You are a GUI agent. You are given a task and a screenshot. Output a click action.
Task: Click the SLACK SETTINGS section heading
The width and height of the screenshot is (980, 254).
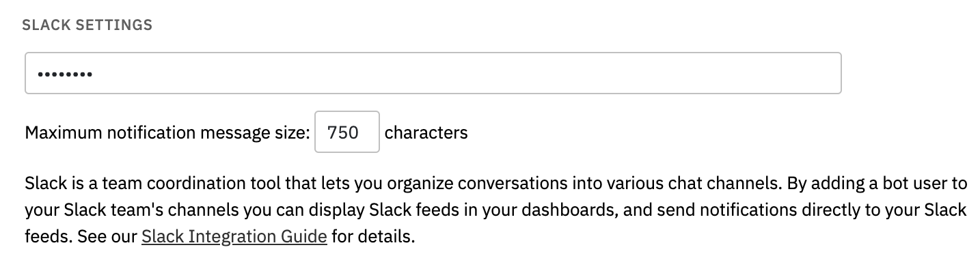coord(87,25)
